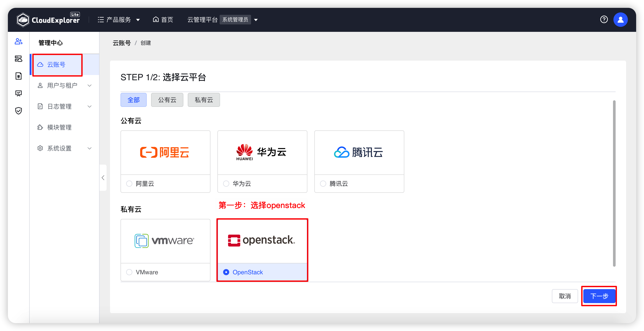Open the 系统管理员 role dropdown arrow

click(256, 20)
